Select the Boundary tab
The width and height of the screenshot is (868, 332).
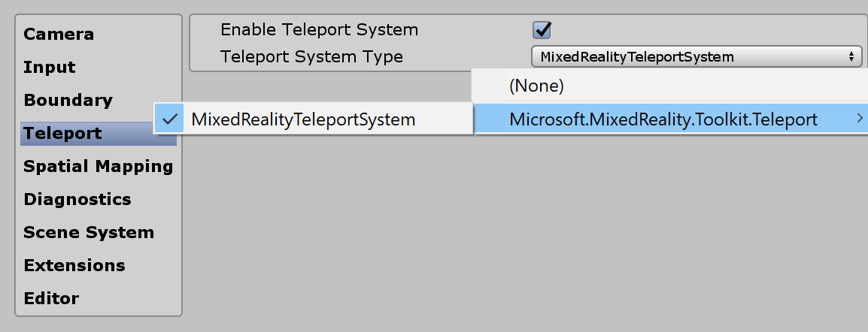pos(68,100)
